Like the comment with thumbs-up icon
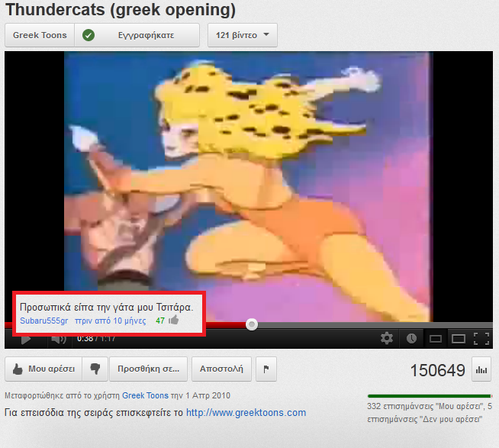The height and width of the screenshot is (448, 499). [174, 320]
